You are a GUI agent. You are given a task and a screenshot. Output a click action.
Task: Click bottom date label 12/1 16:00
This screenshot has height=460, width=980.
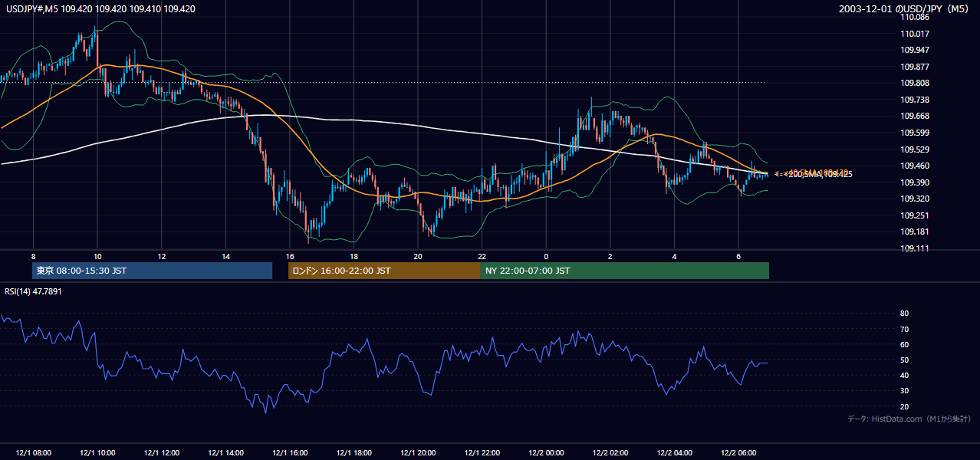[289, 453]
